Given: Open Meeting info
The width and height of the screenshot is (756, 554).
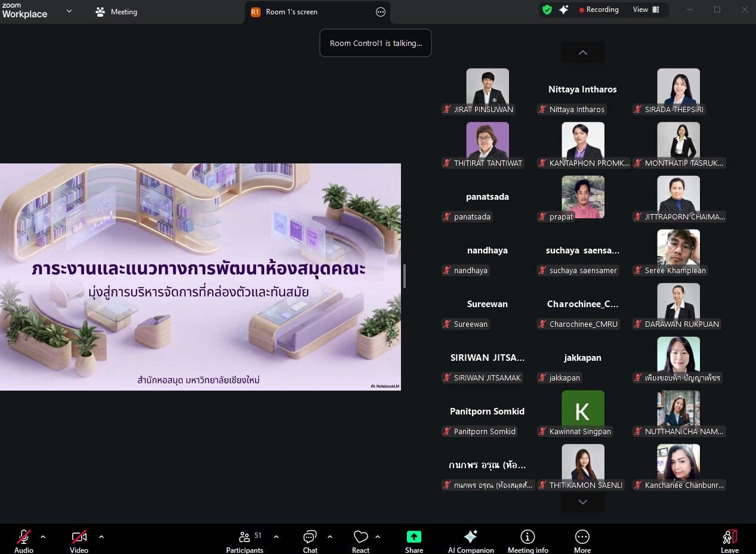Looking at the screenshot, I should (527, 541).
